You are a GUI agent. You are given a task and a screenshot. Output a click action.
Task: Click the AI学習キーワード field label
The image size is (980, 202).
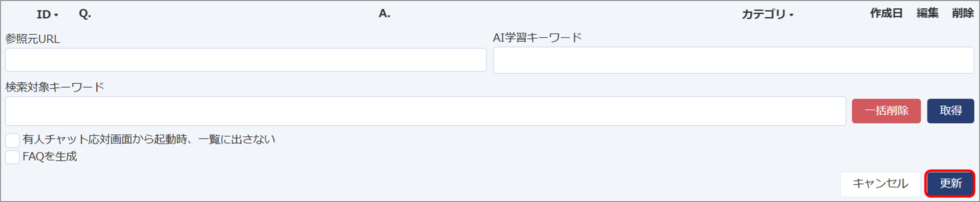point(537,38)
